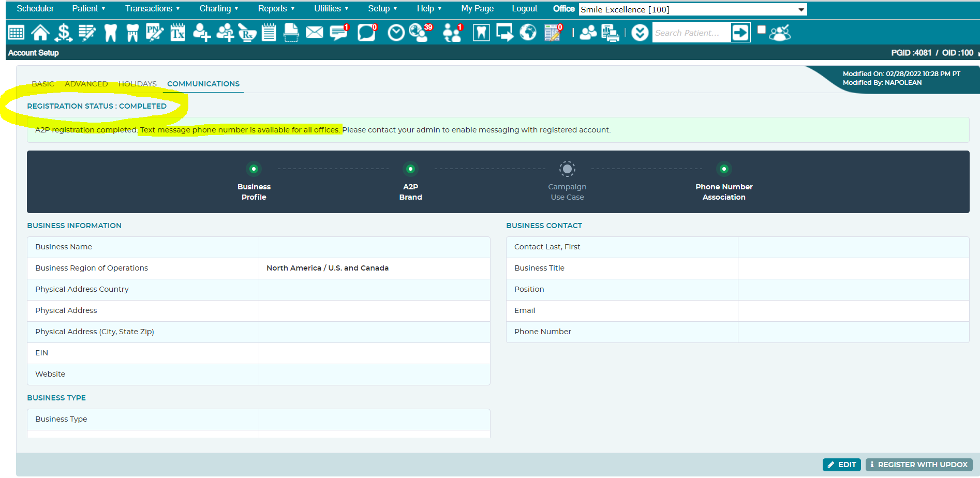
Task: Click the double chevron expand circle icon
Action: pos(640,33)
